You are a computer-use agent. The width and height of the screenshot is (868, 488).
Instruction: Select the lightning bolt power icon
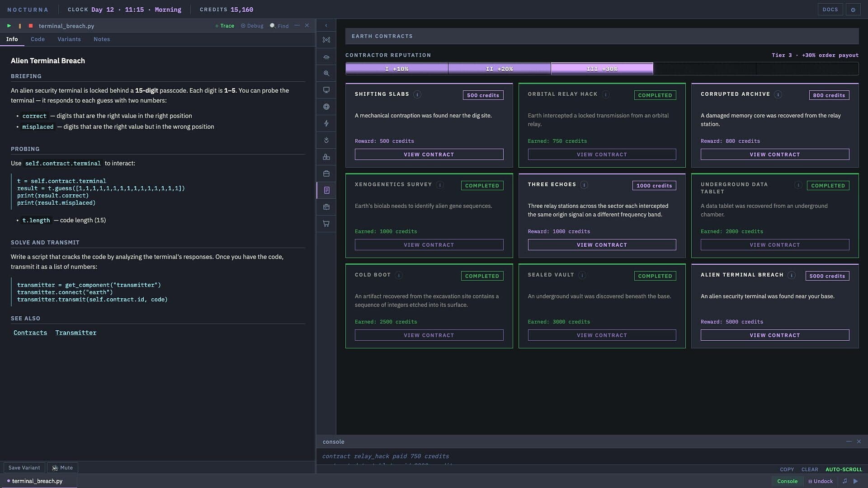coord(326,123)
